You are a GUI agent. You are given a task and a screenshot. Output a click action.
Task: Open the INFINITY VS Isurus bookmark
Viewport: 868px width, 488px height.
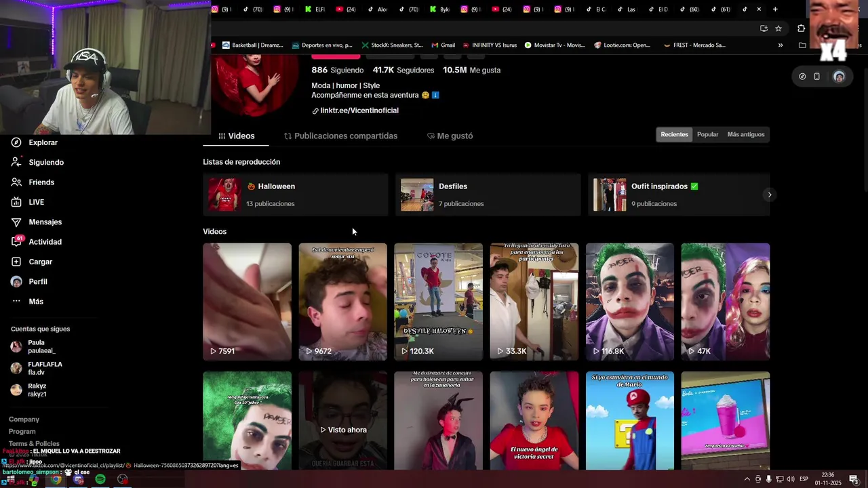pyautogui.click(x=489, y=45)
